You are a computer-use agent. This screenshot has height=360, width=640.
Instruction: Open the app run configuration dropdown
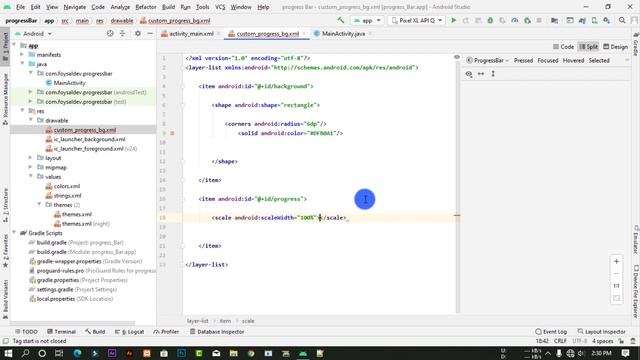(x=367, y=20)
